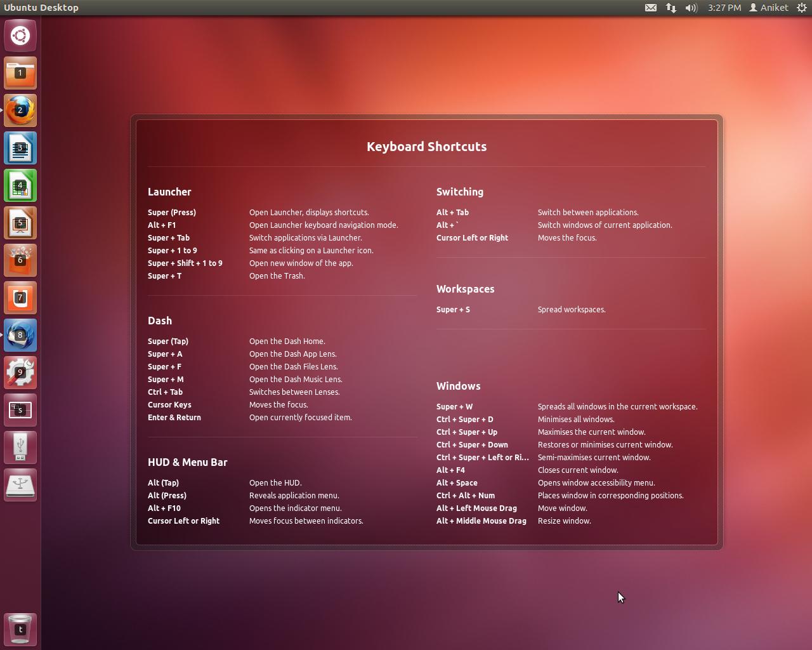
Task: Open the sound volume indicator menu
Action: 691,8
